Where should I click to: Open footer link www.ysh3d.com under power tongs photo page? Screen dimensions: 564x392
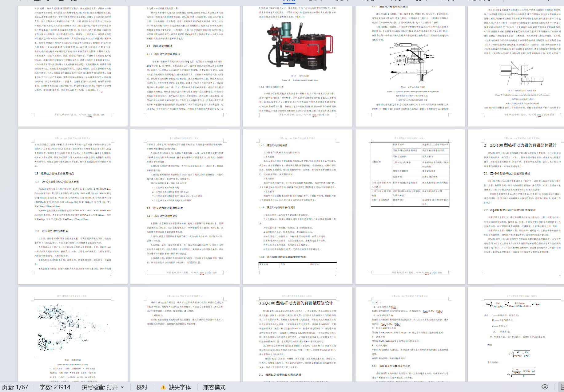coord(321,115)
